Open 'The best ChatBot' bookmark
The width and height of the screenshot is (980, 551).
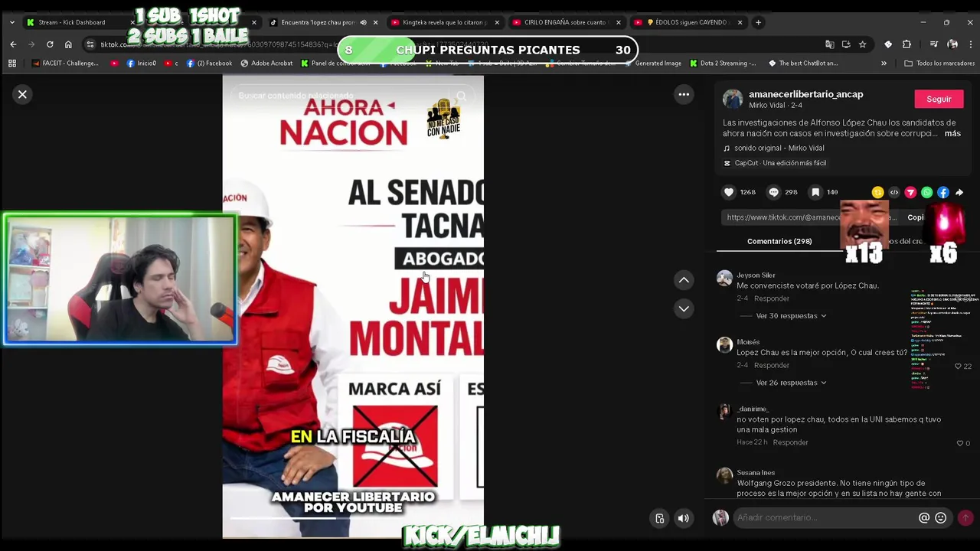pos(802,64)
